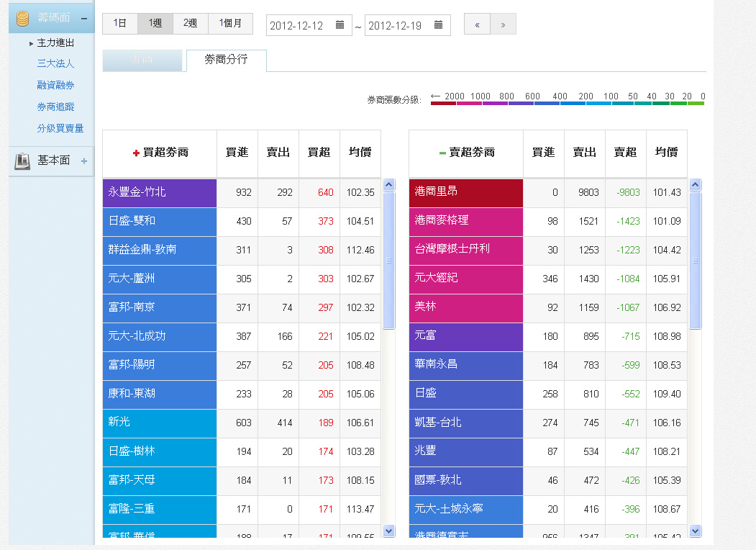This screenshot has width=756, height=550.
Task: Click the 賣超券商 column header
Action: point(466,154)
